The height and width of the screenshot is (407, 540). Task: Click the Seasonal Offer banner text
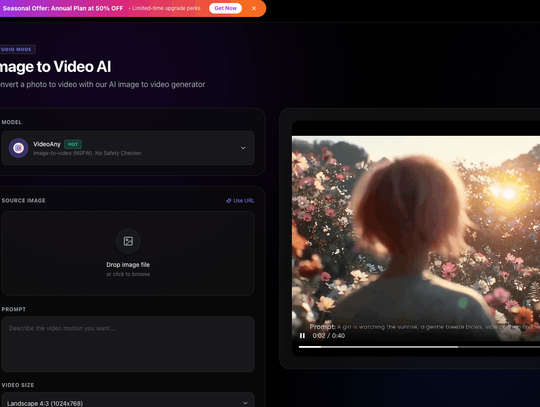click(x=63, y=8)
